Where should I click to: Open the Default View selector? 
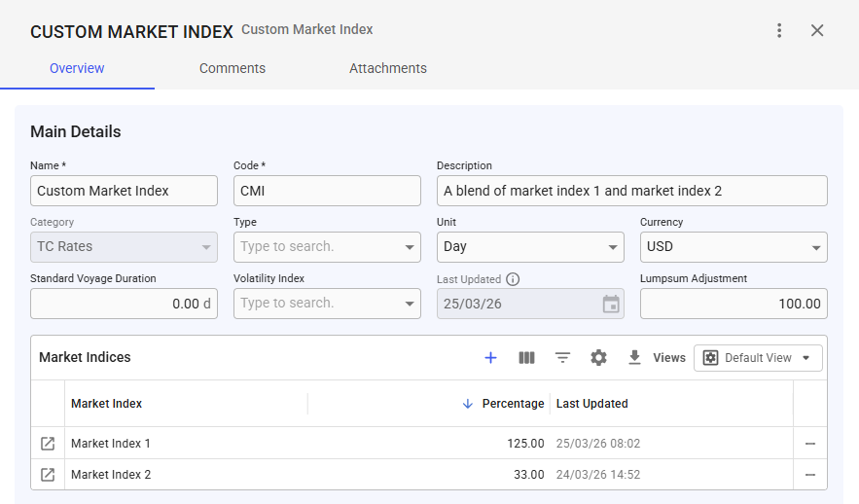(x=758, y=358)
